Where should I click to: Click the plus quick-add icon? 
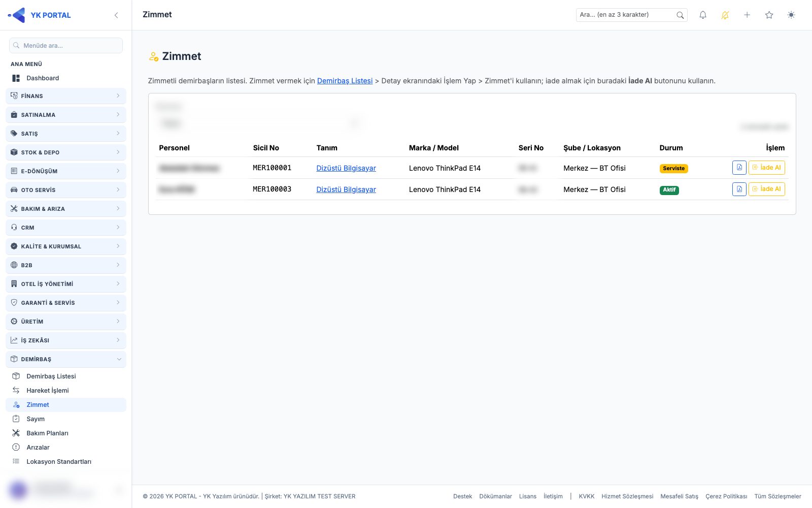click(x=747, y=15)
